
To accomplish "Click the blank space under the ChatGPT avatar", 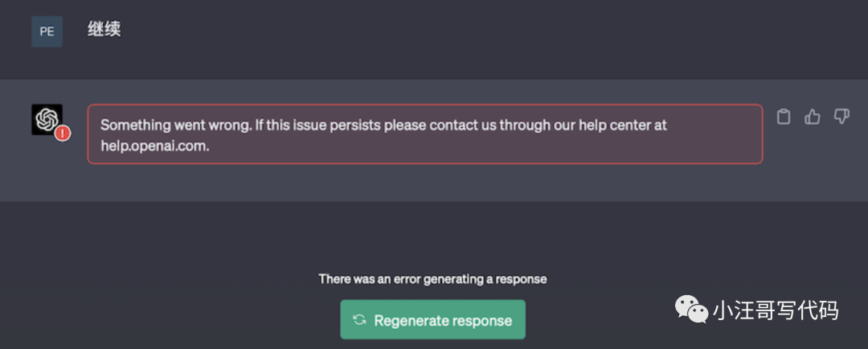I will click(46, 173).
